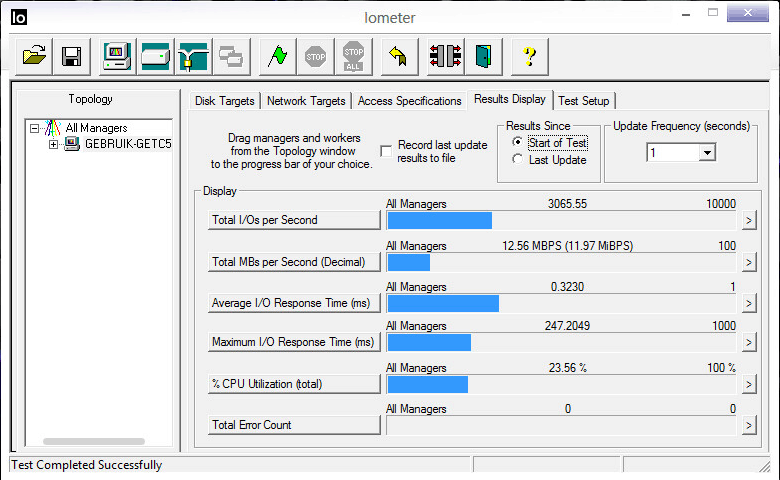
Task: Select Last Update radio option
Action: coord(517,159)
